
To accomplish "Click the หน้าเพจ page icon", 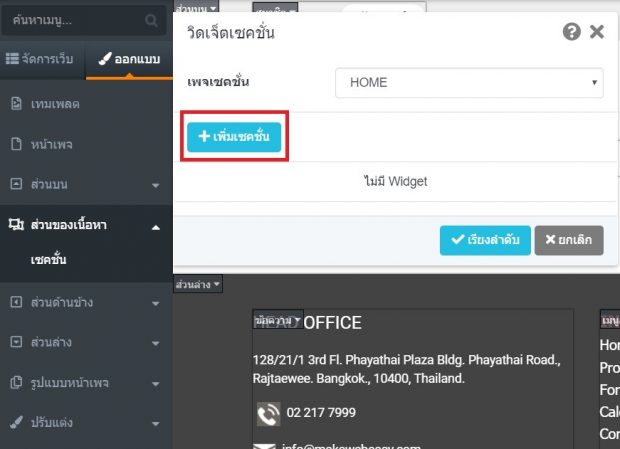I will [16, 144].
